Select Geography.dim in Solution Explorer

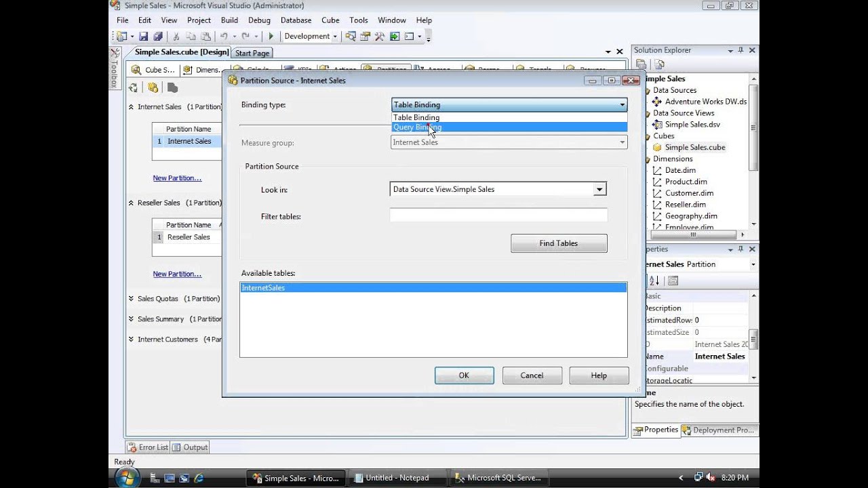[691, 216]
